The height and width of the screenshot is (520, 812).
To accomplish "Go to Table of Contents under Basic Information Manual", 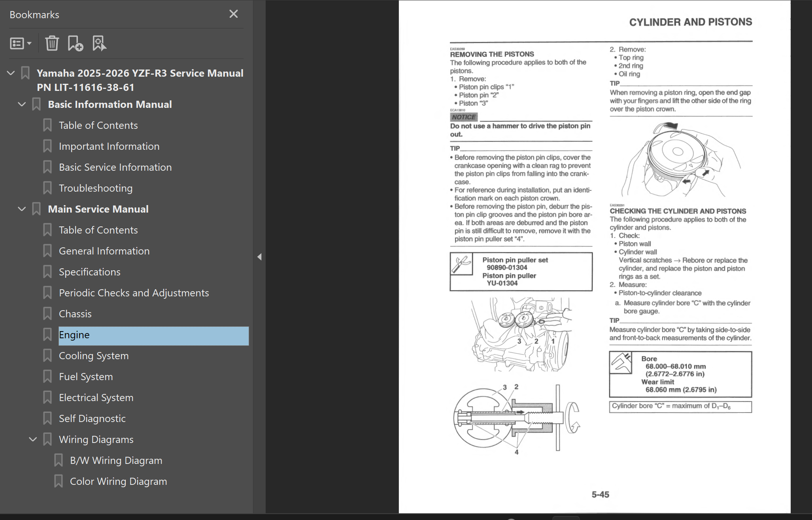I will pyautogui.click(x=98, y=125).
